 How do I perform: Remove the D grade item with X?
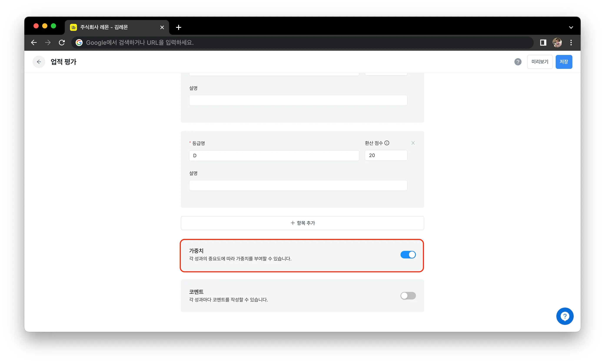coord(413,143)
